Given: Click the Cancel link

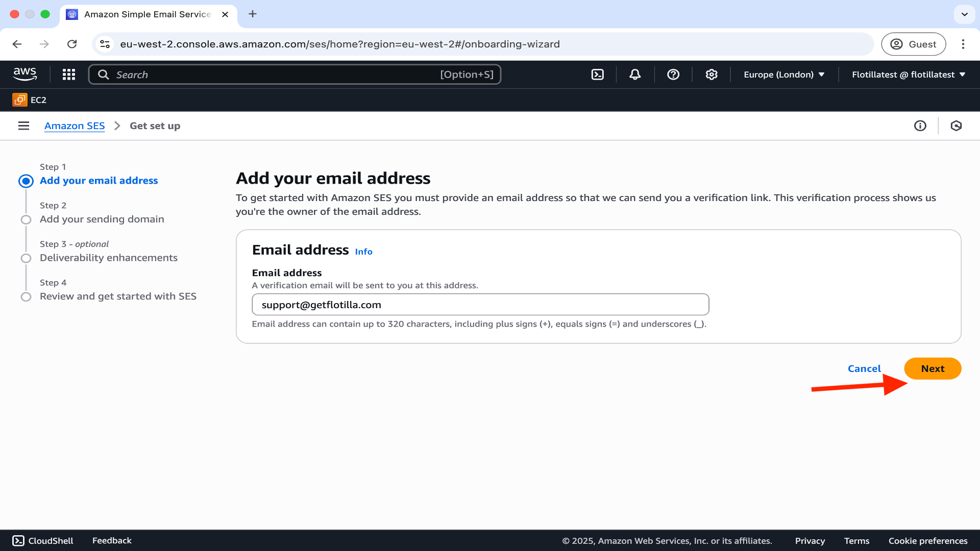Looking at the screenshot, I should pos(864,368).
